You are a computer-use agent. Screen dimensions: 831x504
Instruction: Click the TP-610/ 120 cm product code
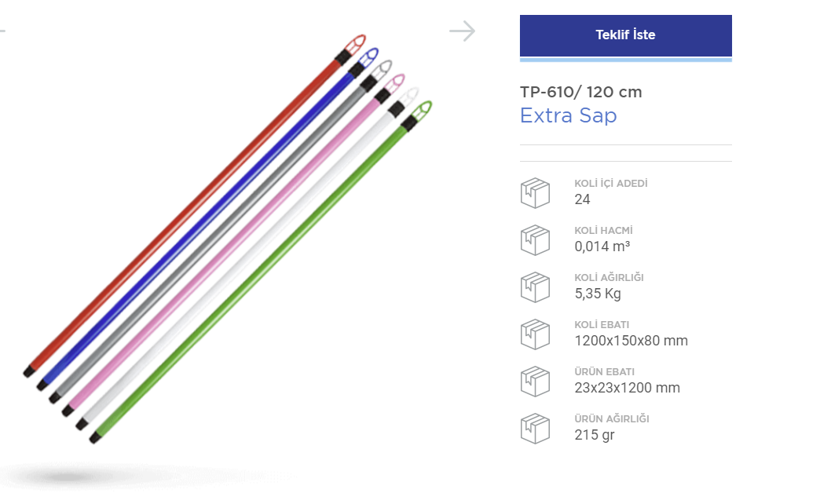coord(580,92)
